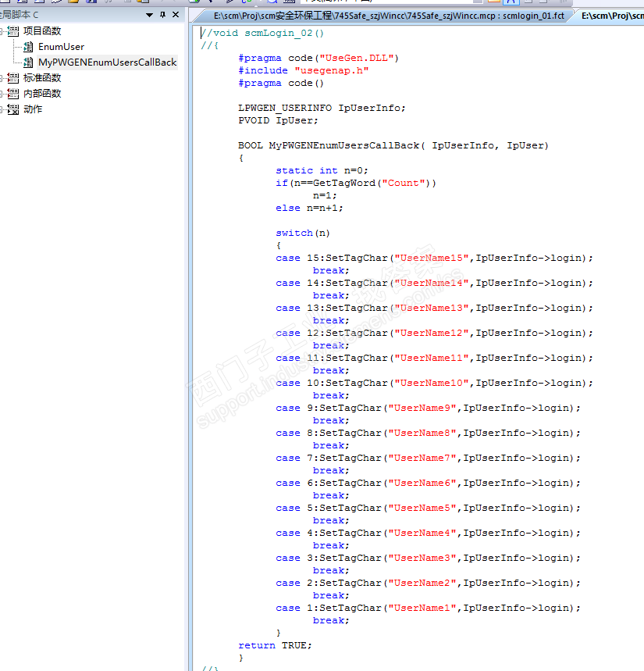Click the case 12 UserName12 line
Image resolution: width=644 pixels, height=671 pixels.
[x=435, y=333]
